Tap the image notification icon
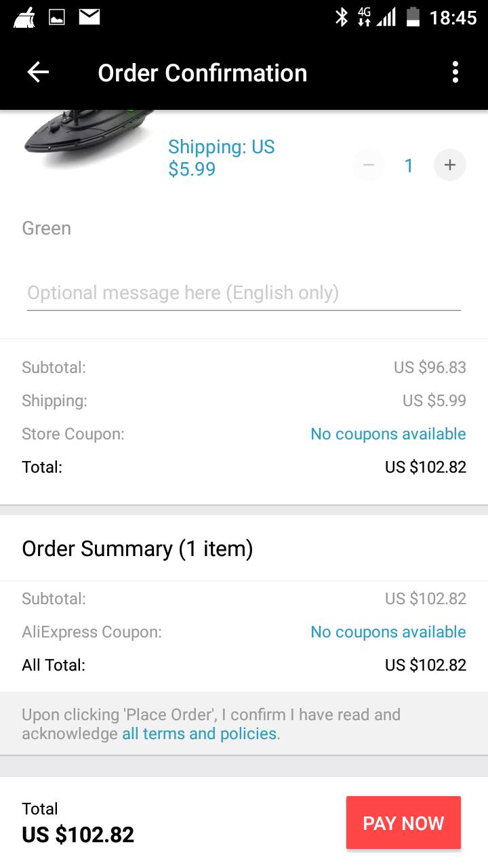The height and width of the screenshot is (868, 488). (57, 17)
